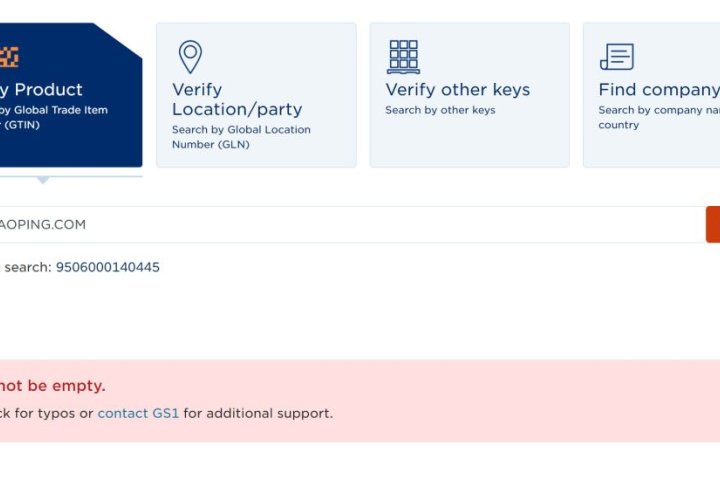Click the 'search:' label before the GTIN number

pos(27,267)
